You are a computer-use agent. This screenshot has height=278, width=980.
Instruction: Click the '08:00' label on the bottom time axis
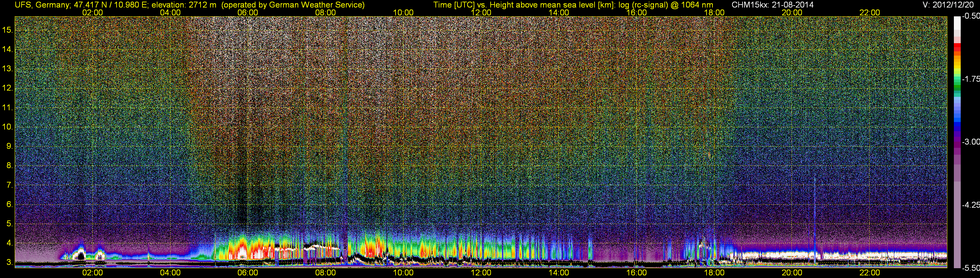325,273
